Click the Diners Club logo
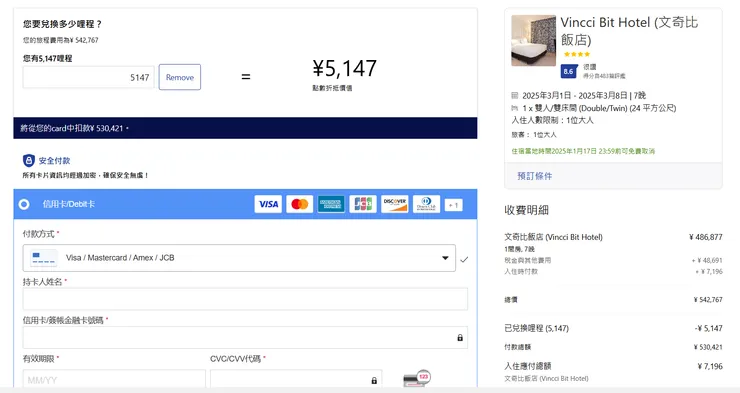The image size is (740, 393). pos(426,204)
